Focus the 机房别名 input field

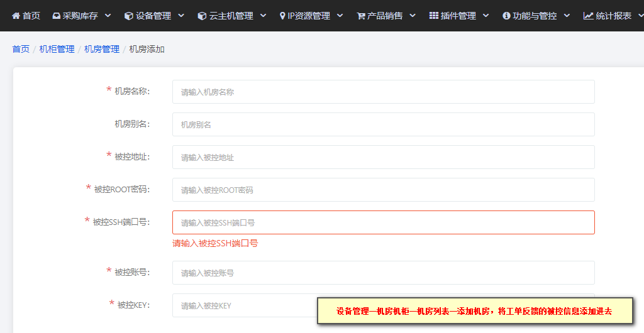coord(383,124)
